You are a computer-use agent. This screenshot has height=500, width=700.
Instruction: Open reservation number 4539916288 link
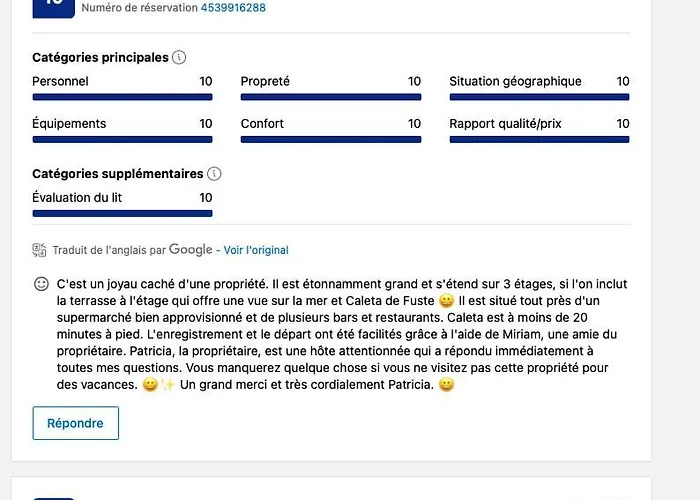point(233,7)
